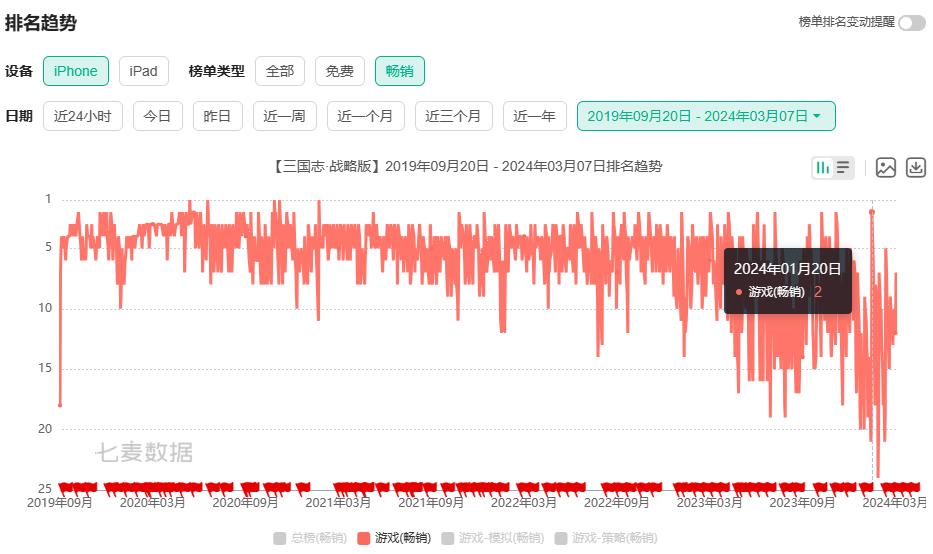Click the data point at rank 2 peak
This screenshot has height=554, width=933.
pos(872,212)
